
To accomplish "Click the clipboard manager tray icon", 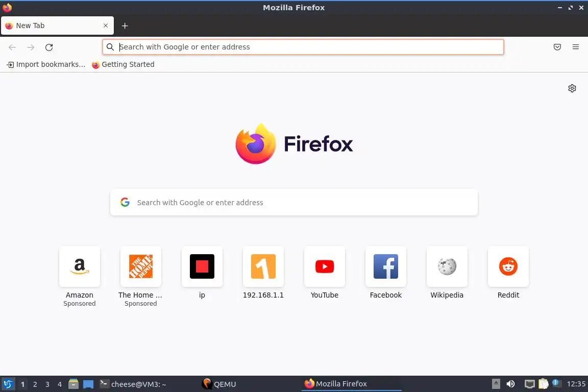I will point(544,384).
